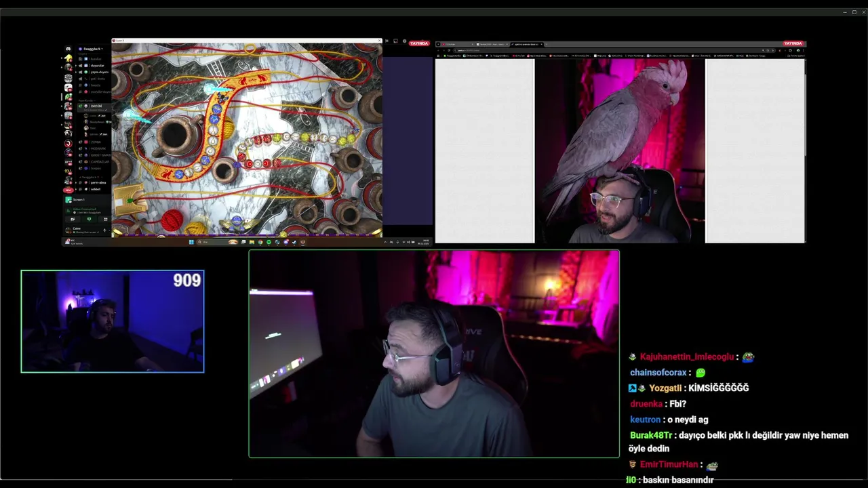Viewport: 868px width, 488px height.
Task: Open the Steam icon on the taskbar
Action: point(294,242)
